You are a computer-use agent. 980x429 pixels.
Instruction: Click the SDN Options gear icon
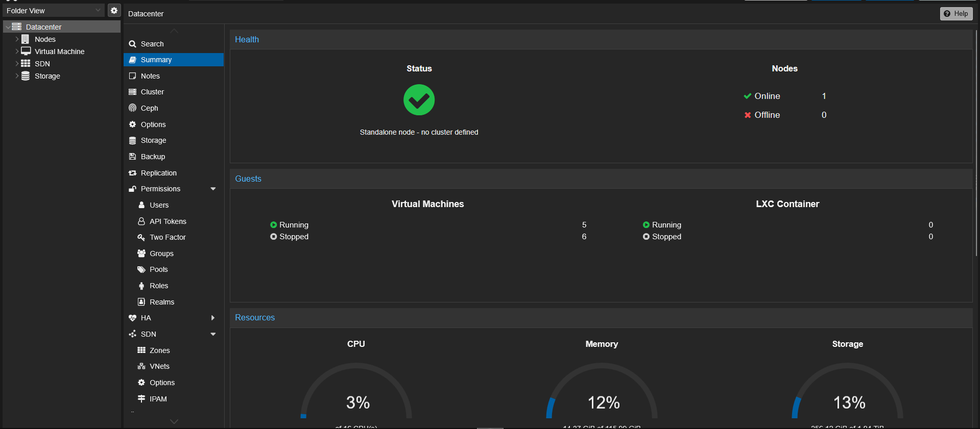click(141, 383)
